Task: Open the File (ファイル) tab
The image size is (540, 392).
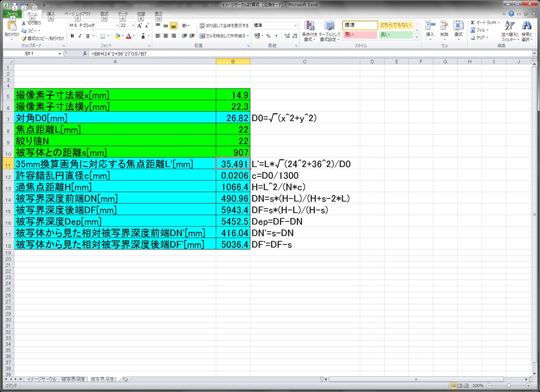Action: 12,14
